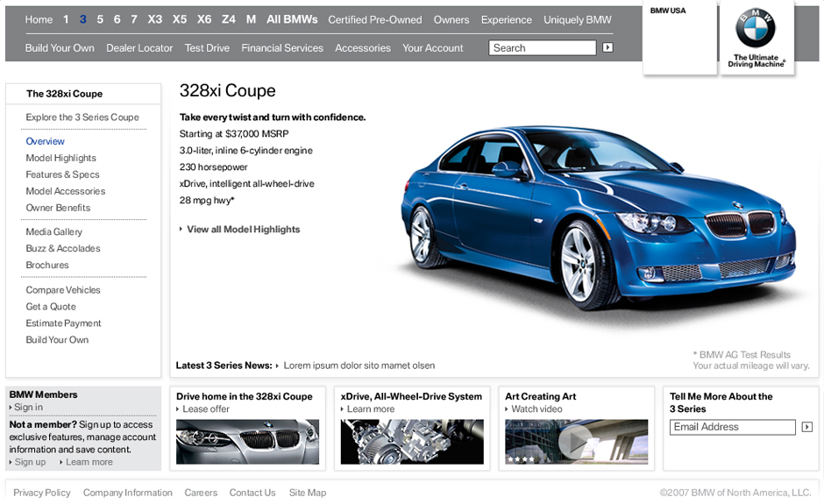Screen dimensions: 824x504
Task: Click the blue 328xi Coupe image
Action: click(599, 217)
